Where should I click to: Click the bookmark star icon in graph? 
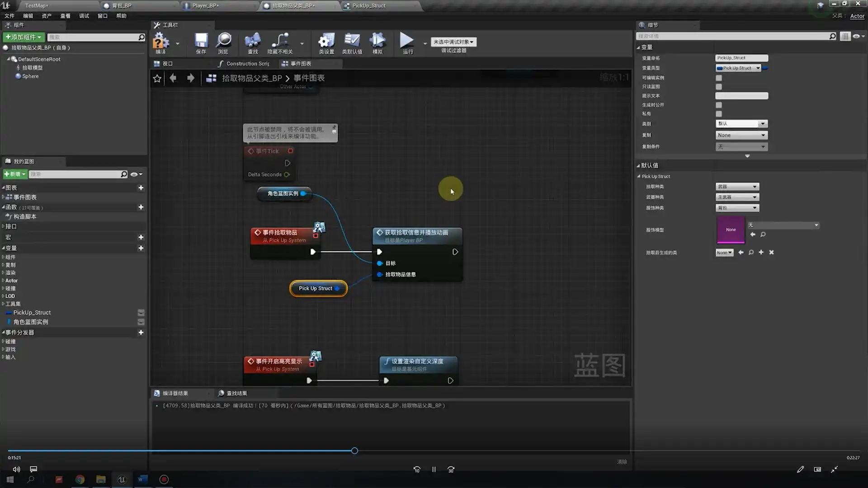[x=157, y=78]
